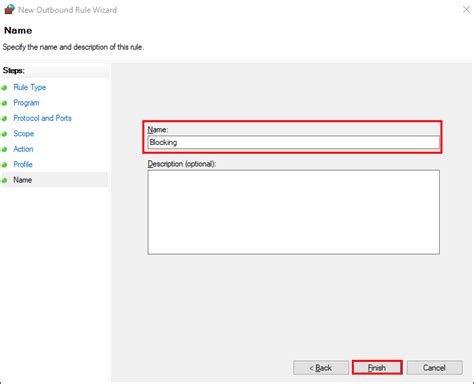
Task: Click the bold 'Name' page heading
Action: [x=18, y=30]
